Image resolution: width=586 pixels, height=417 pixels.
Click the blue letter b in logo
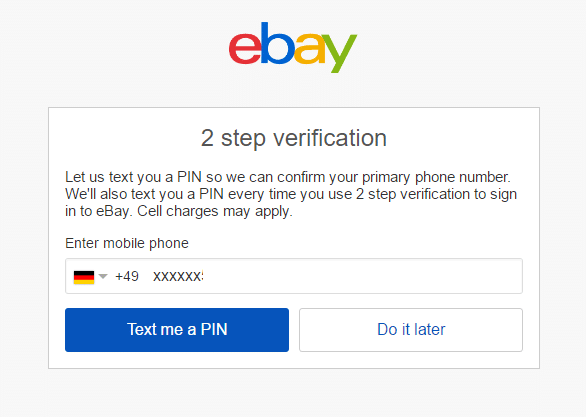point(277,43)
